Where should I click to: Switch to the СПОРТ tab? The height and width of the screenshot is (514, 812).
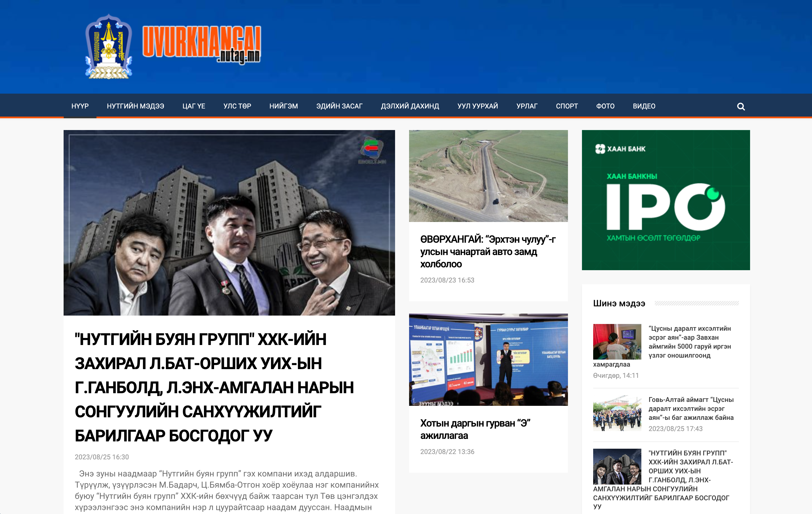click(567, 106)
